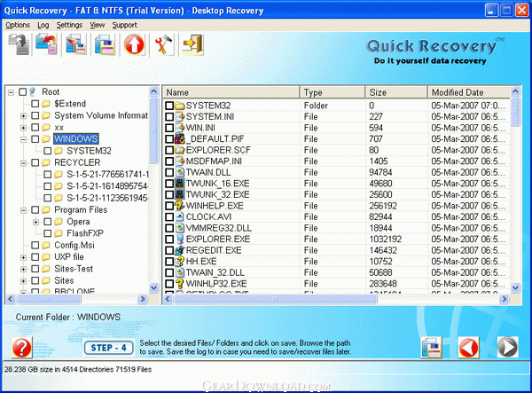532x393 pixels.
Task: Open the Log menu
Action: (x=43, y=25)
